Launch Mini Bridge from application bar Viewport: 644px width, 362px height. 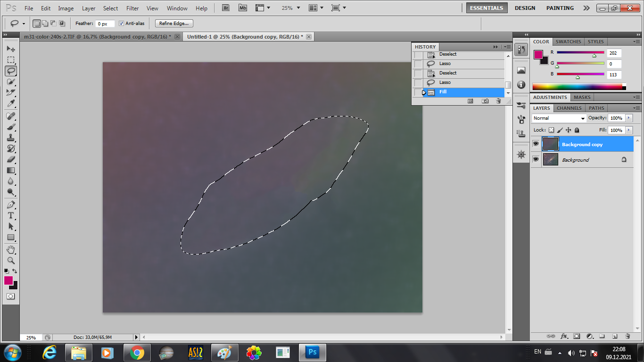pos(242,8)
